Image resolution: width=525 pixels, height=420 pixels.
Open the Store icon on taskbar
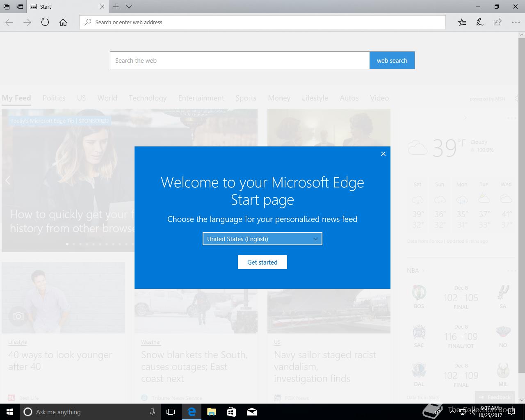click(231, 412)
